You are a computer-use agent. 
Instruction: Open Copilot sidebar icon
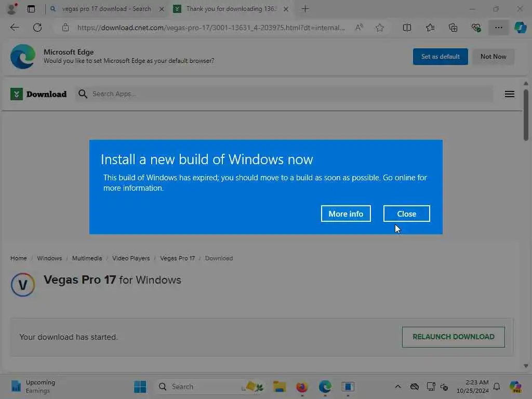pyautogui.click(x=521, y=28)
